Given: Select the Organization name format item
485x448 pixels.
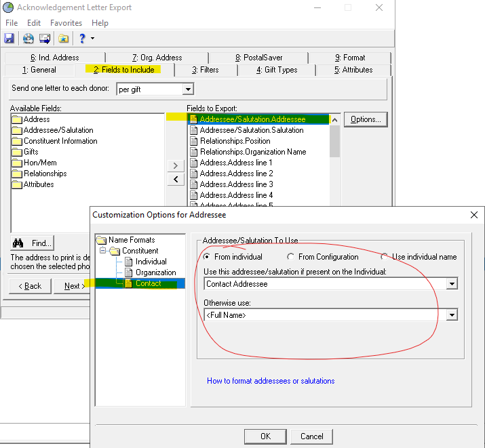Looking at the screenshot, I should tap(151, 272).
